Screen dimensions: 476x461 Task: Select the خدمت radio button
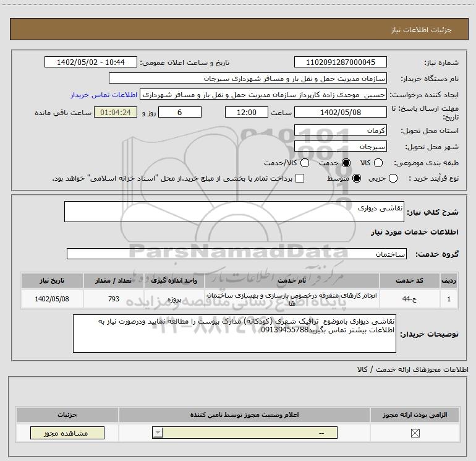click(x=346, y=163)
